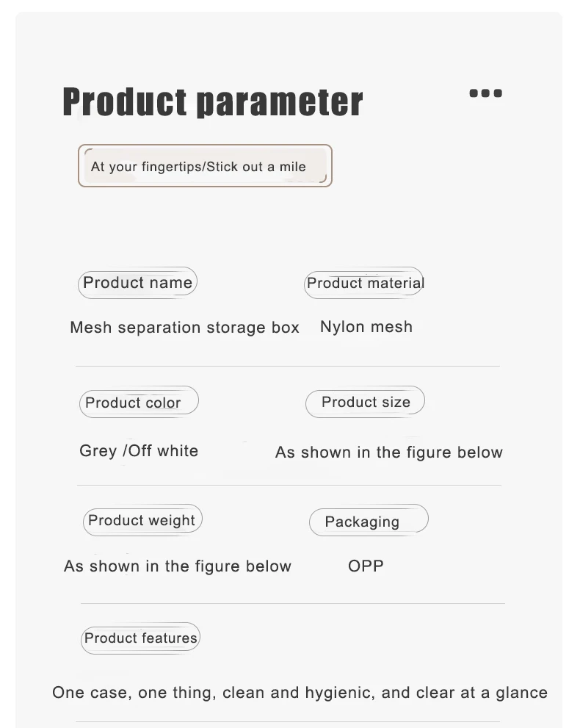The height and width of the screenshot is (728, 580).
Task: Click the divider line below Product color row
Action: point(289,486)
